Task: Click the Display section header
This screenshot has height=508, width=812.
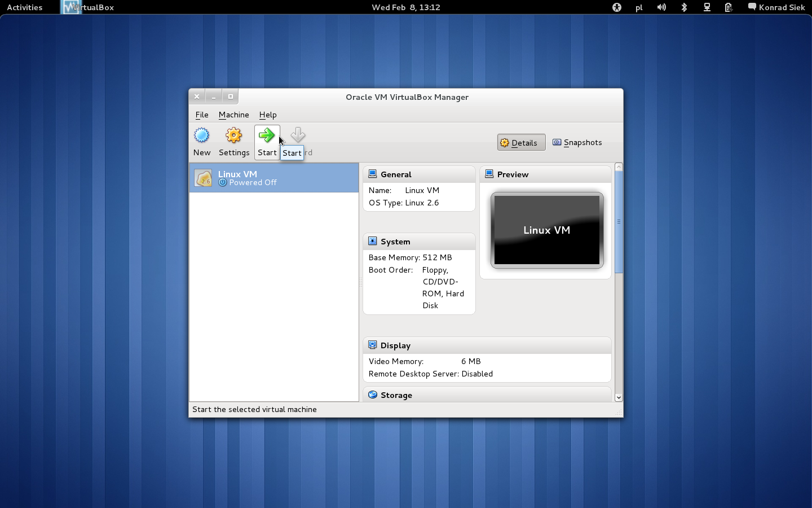Action: coord(487,345)
